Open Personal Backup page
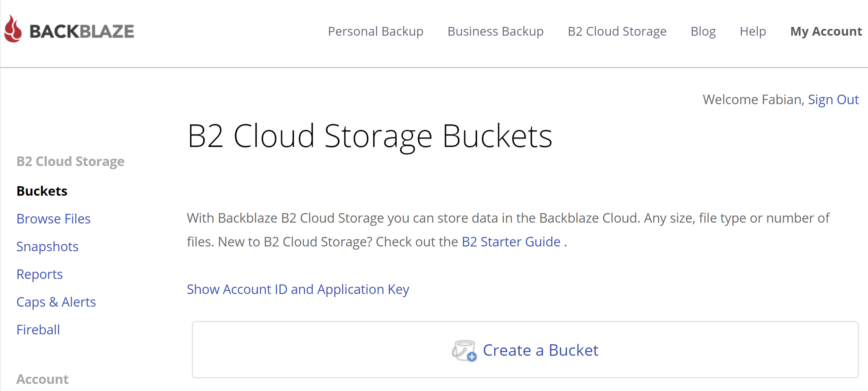The height and width of the screenshot is (391, 868). coord(375,31)
